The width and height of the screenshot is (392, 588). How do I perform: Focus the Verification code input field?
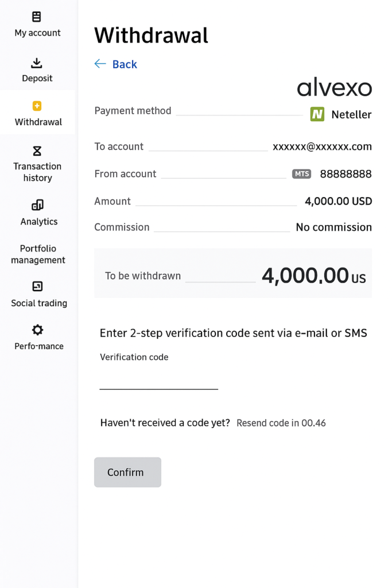tap(158, 380)
